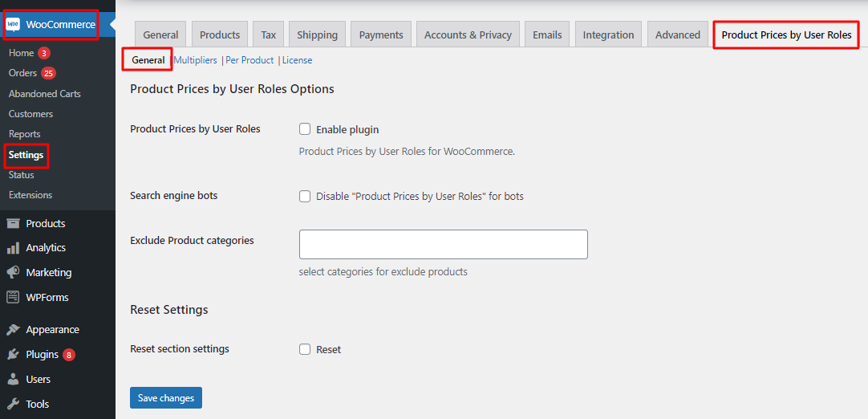Click the 'Reset section settings' row label
The image size is (868, 419).
coord(180,349)
